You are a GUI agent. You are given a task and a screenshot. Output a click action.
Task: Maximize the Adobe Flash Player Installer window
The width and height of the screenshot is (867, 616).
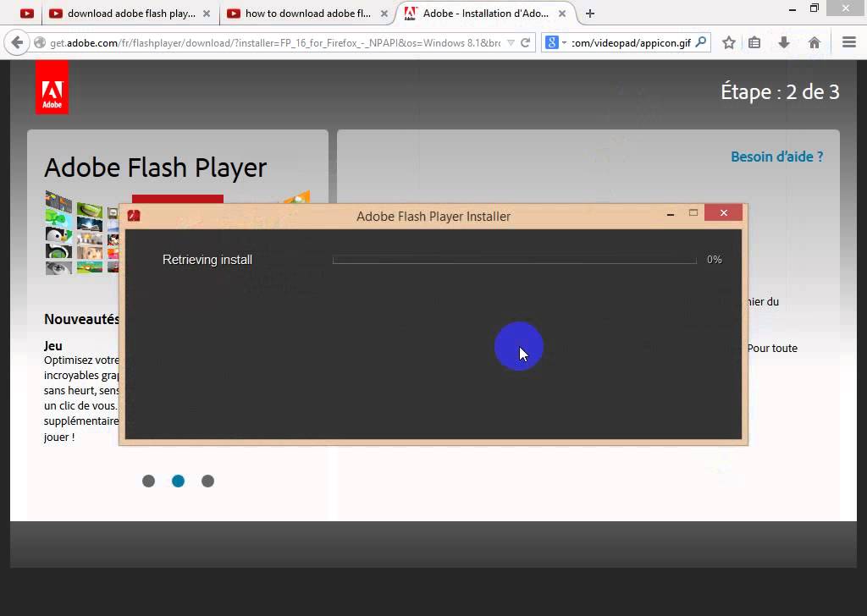(x=693, y=212)
